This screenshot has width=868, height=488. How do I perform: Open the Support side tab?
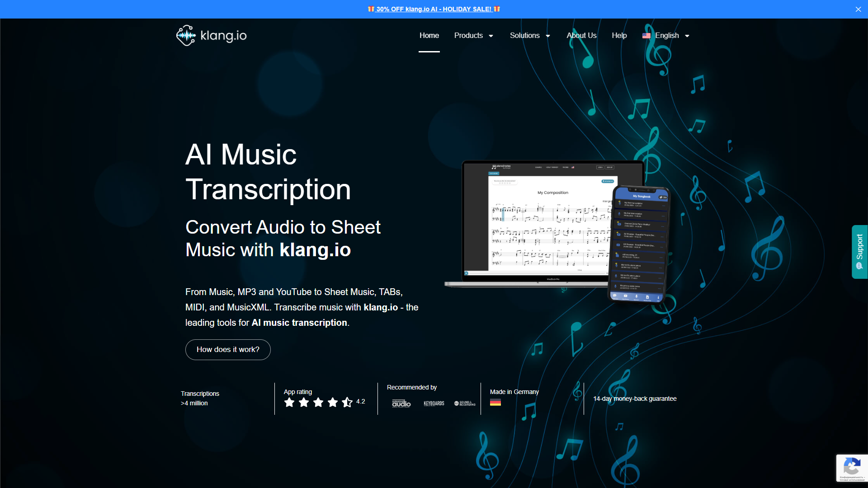click(859, 252)
